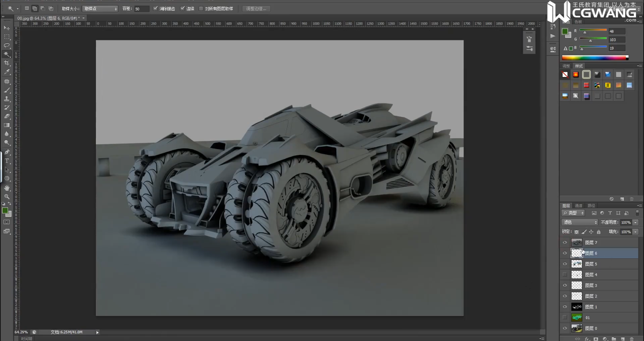
Task: Lock transparent pixels in Layers panel
Action: (x=576, y=232)
